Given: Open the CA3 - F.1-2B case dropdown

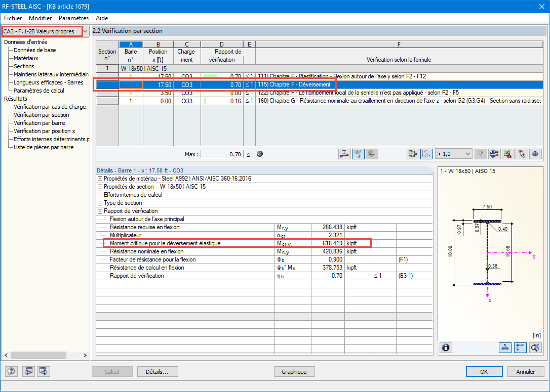Looking at the screenshot, I should click(85, 31).
